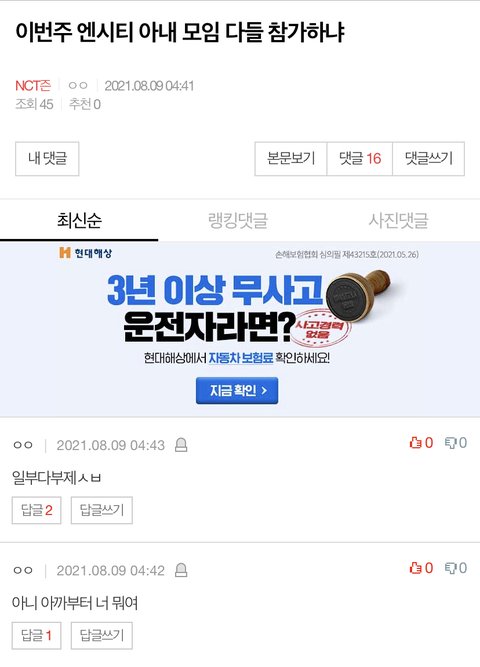Switch to the 최신순 tab
The image size is (480, 667).
click(79, 220)
